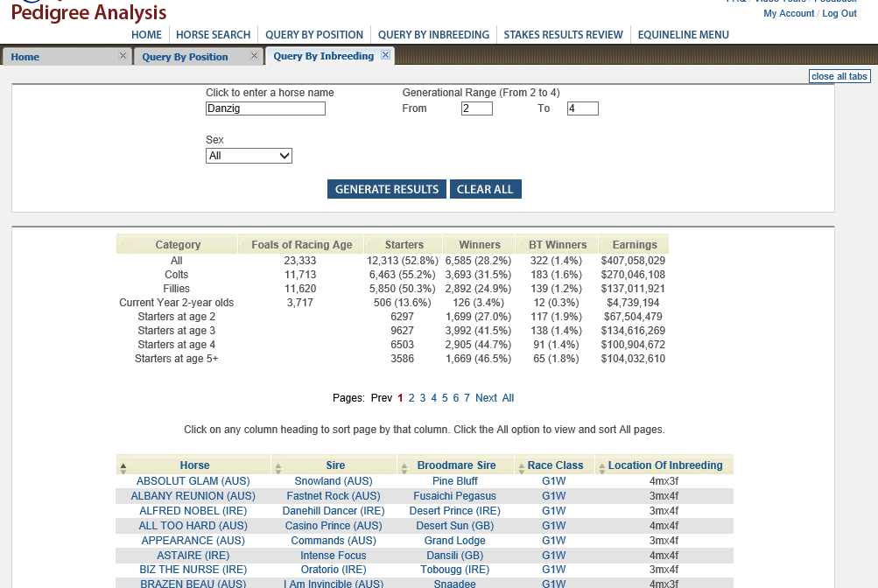
Task: Close the Query By Inbreeding tab
Action: pyautogui.click(x=385, y=55)
